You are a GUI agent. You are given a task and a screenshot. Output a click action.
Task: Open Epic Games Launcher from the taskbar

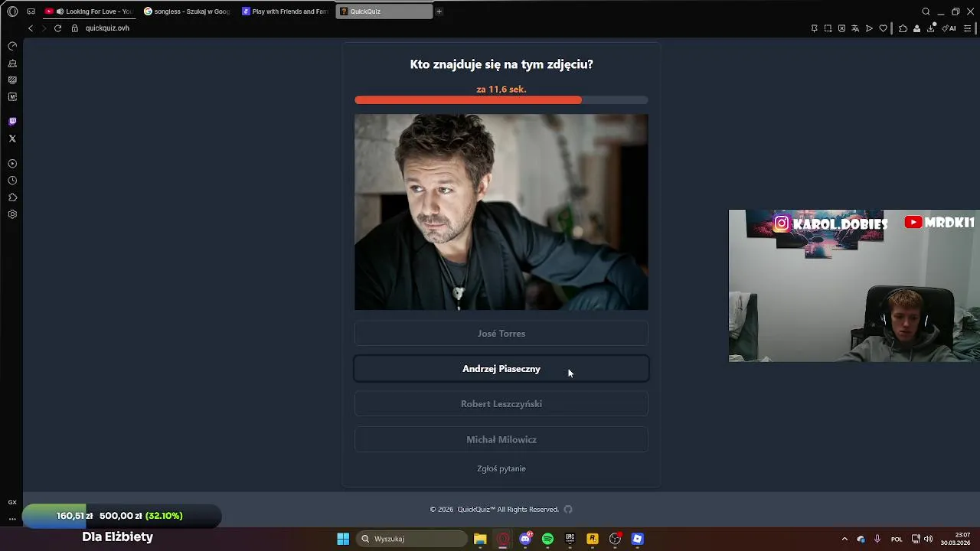pyautogui.click(x=570, y=539)
